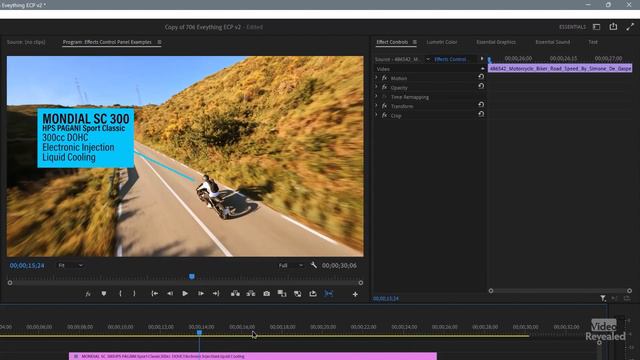Add a marker in Program monitor
This screenshot has width=640, height=360.
pos(104,293)
